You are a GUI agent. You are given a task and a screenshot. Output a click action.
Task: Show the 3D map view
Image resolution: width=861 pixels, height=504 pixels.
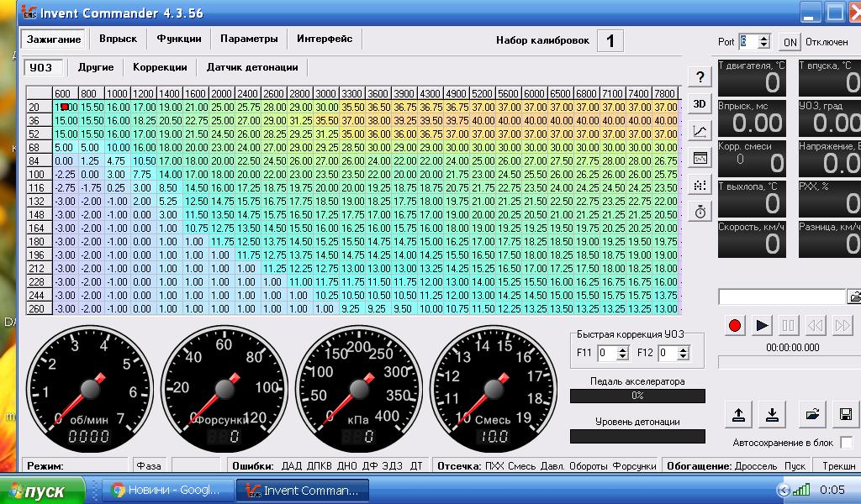click(700, 104)
